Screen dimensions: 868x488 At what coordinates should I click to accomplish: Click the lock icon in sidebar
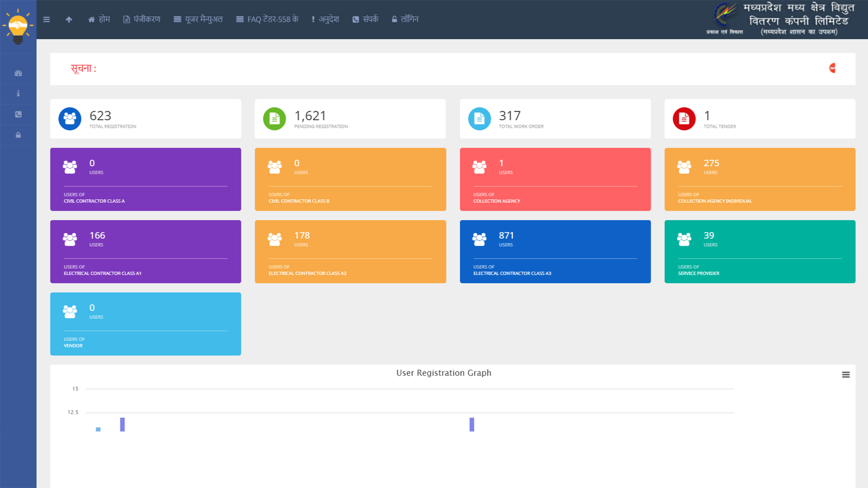tap(18, 135)
